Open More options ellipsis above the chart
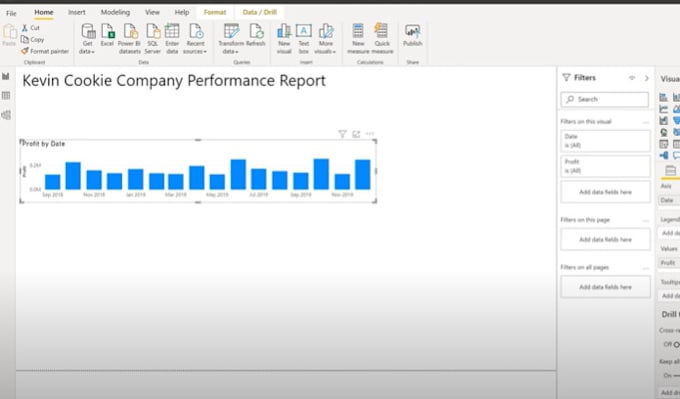Viewport: 680px width, 399px height. click(370, 134)
